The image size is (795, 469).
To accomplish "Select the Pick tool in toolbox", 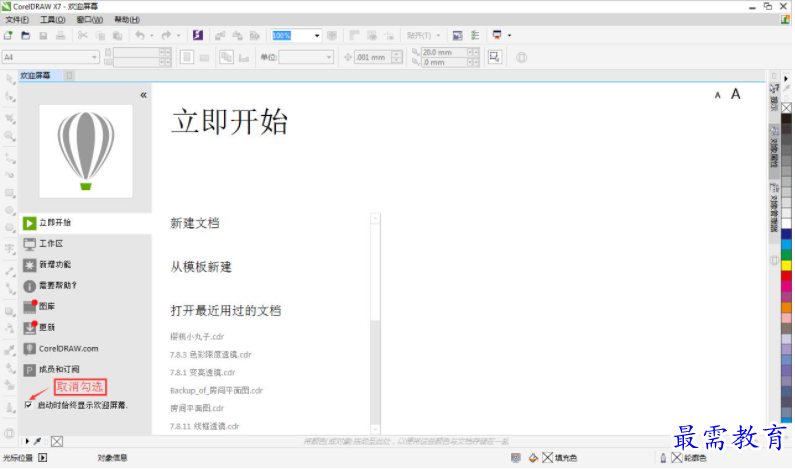I will (x=10, y=79).
